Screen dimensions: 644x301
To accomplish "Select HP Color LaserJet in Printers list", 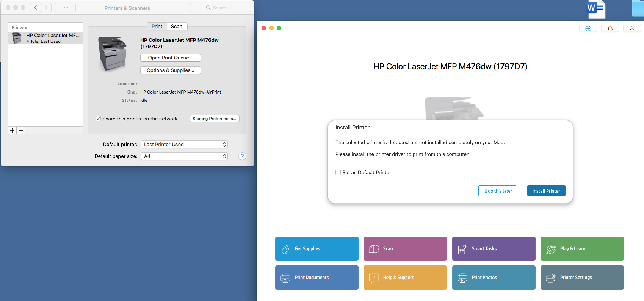I will pos(45,38).
